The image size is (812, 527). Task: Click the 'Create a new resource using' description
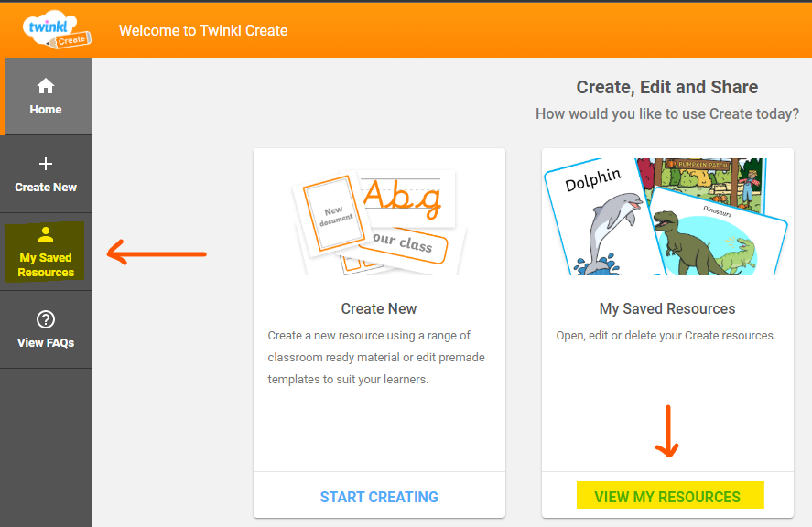click(376, 357)
